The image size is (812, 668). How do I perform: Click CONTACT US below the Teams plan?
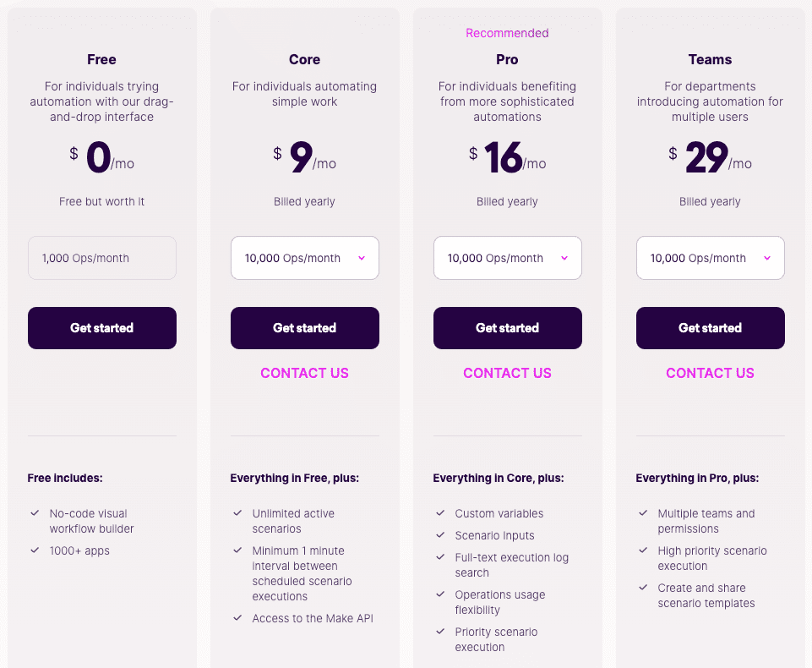[x=710, y=373]
